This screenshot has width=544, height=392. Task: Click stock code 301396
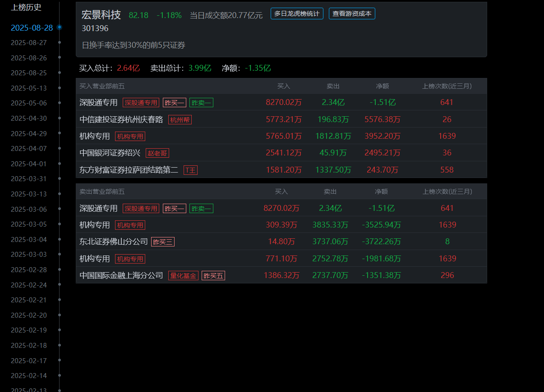(x=95, y=28)
